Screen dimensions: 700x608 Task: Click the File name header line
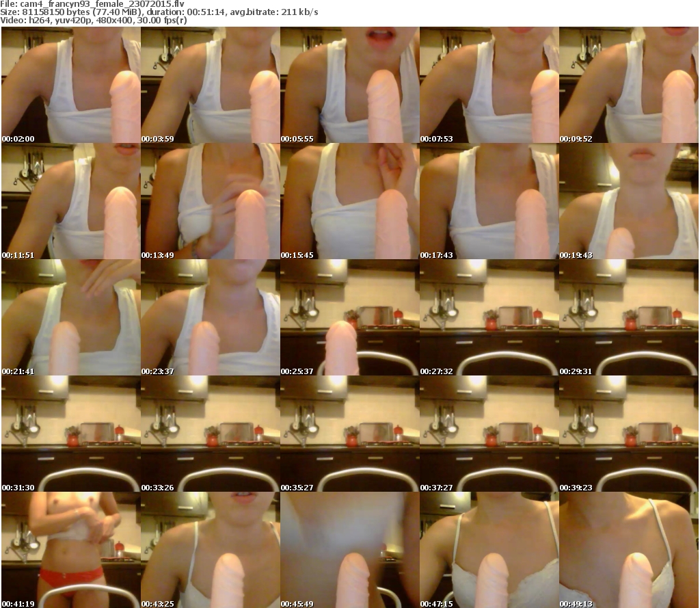coord(92,3)
